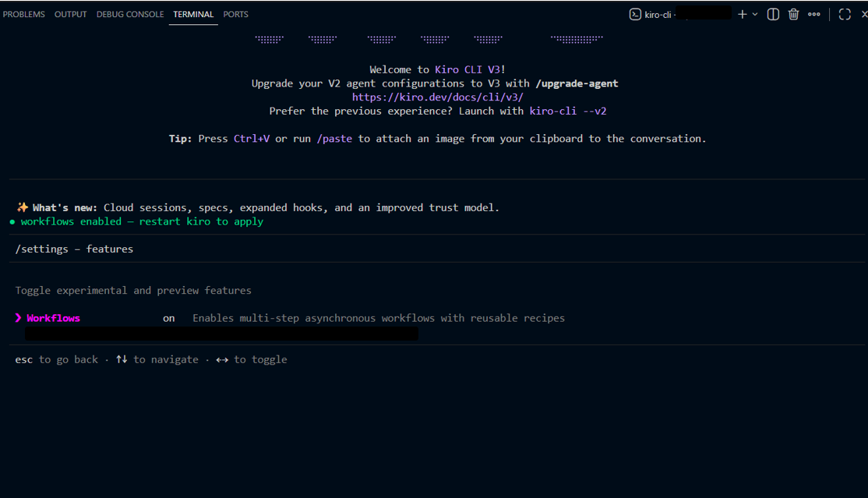Open the kiro.dev docs link
Screen dimensions: 868x498
coord(438,97)
